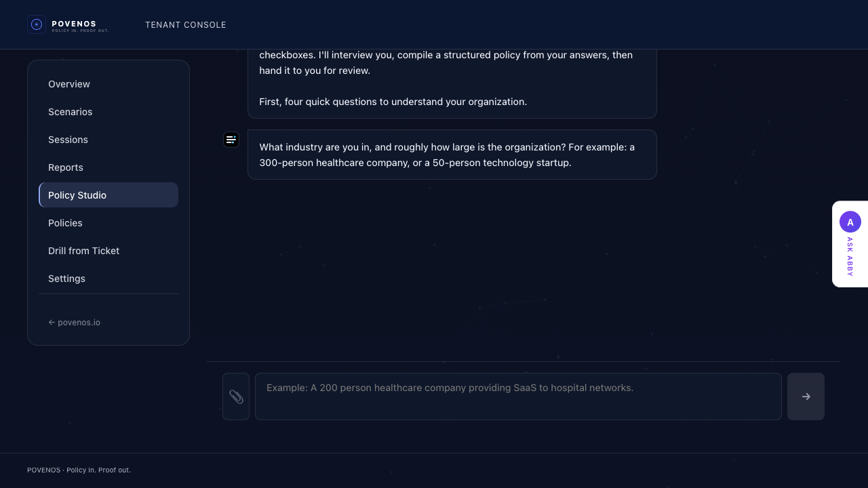Select TENANT CONSOLE in the header
The width and height of the screenshot is (868, 488).
(x=185, y=24)
